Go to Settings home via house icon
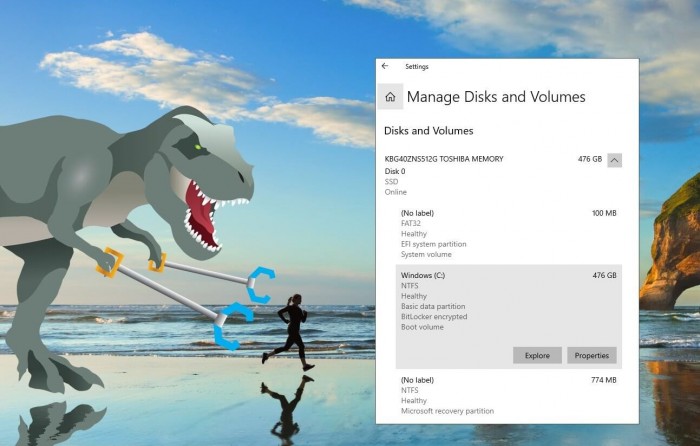The image size is (700, 446). pos(389,97)
